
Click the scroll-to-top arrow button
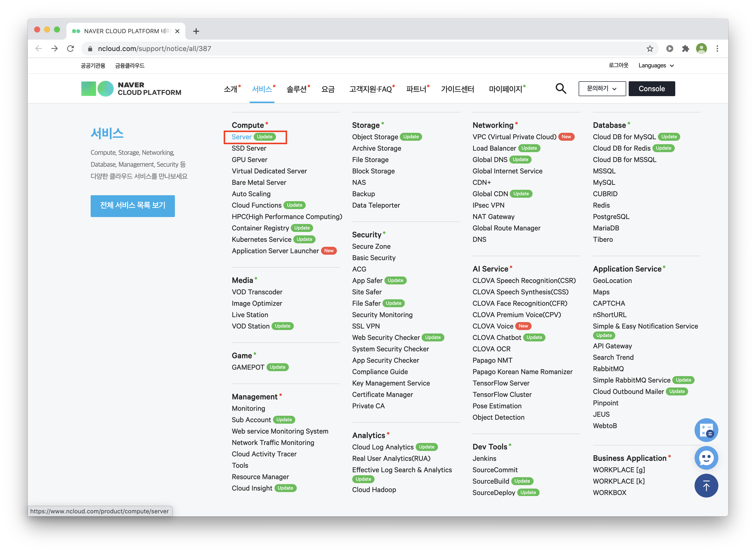point(706,485)
